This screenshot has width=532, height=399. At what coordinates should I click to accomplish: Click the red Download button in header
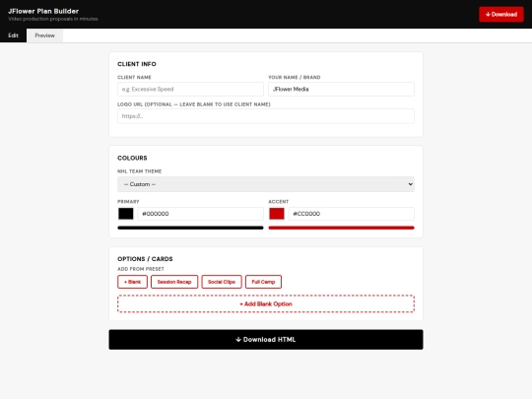tap(500, 14)
